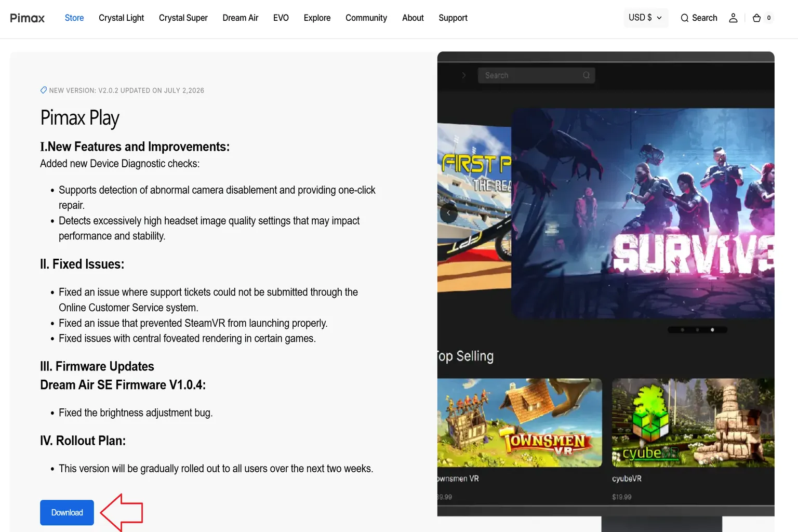
Task: Click the gradual rollout bullet text
Action: (216, 469)
